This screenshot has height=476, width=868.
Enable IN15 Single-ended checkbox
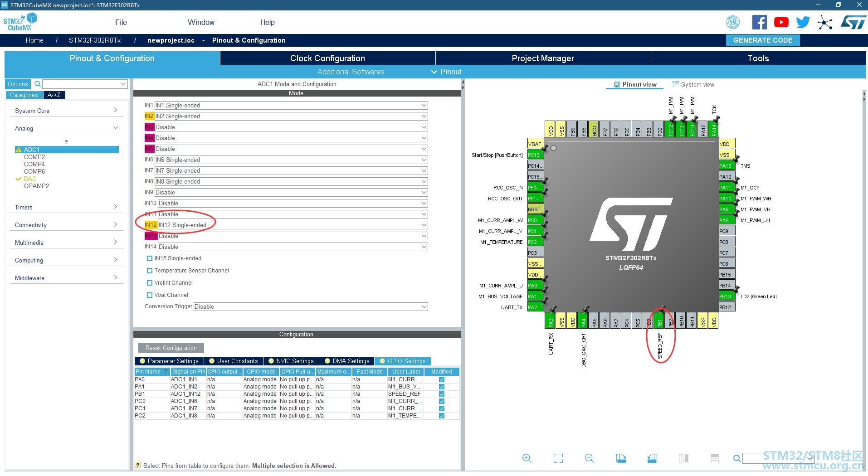pos(150,258)
